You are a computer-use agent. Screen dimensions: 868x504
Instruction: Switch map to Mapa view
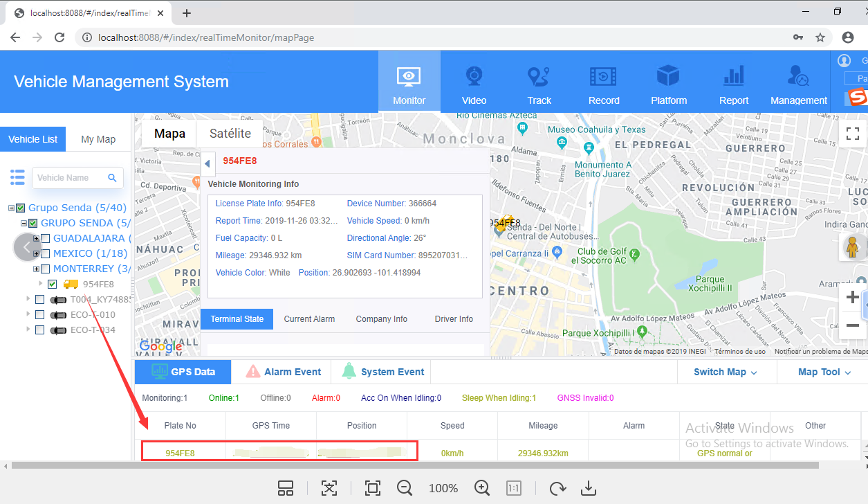click(x=169, y=134)
